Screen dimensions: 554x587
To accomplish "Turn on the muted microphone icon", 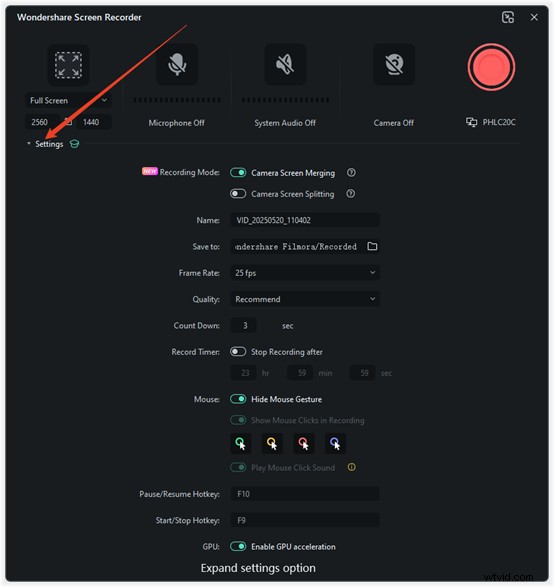I will [x=177, y=64].
